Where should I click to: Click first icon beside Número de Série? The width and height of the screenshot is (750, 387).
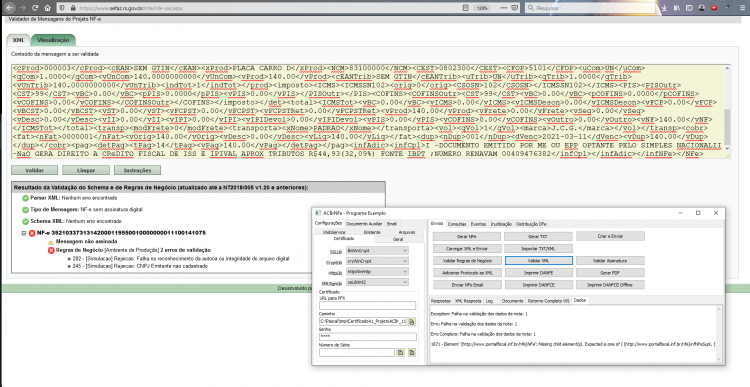point(401,353)
